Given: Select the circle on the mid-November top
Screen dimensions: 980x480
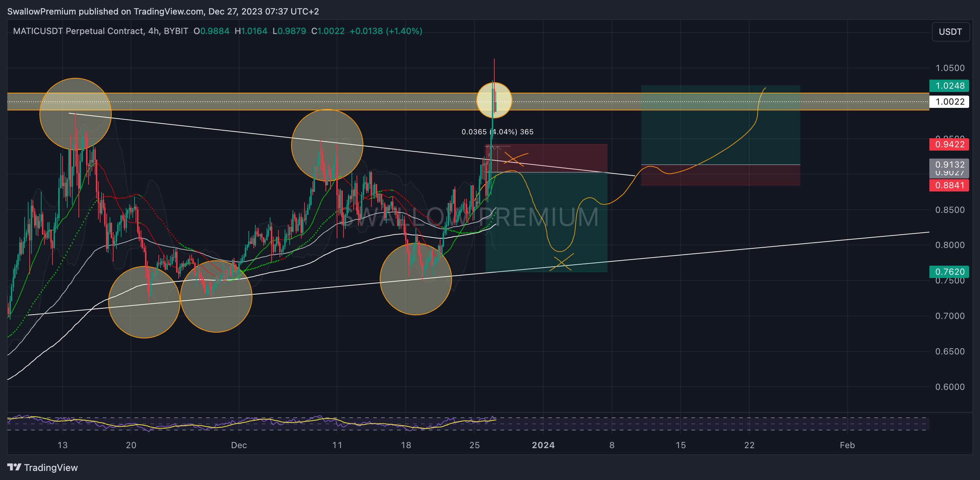Looking at the screenshot, I should point(75,114).
